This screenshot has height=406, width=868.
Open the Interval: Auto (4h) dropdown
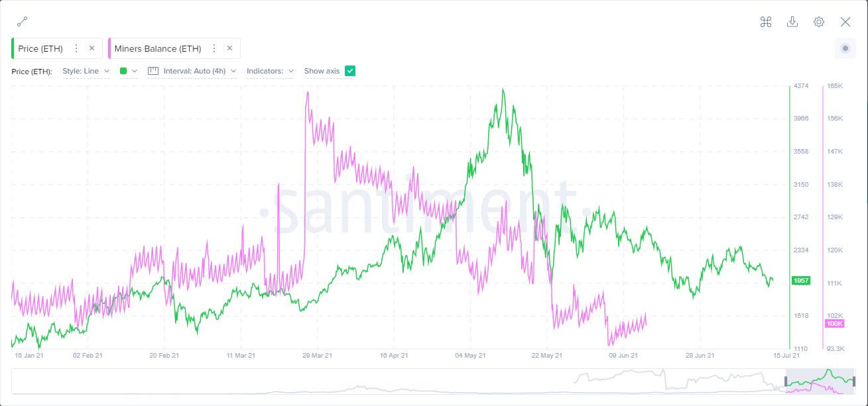[x=192, y=71]
